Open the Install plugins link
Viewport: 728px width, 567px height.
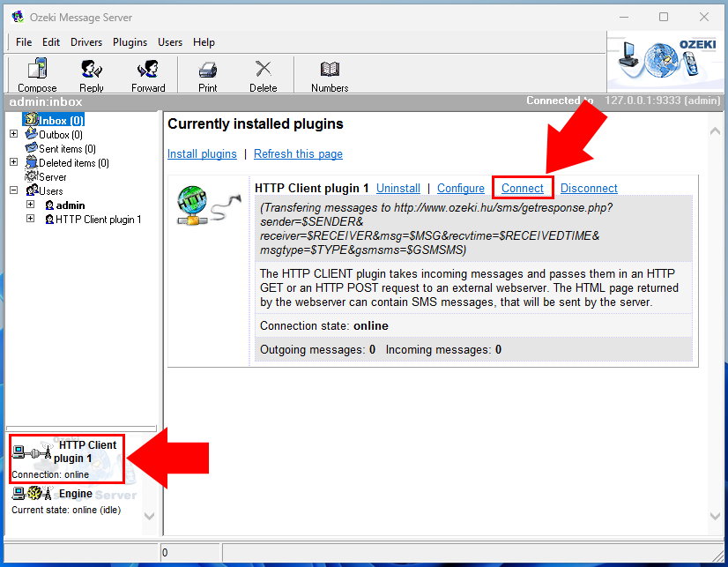point(202,153)
